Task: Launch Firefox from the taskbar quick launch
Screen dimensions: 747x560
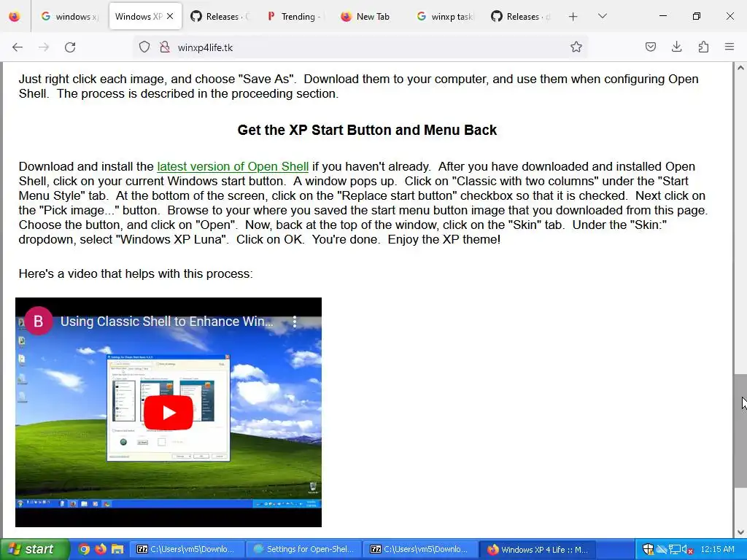Action: [101, 549]
